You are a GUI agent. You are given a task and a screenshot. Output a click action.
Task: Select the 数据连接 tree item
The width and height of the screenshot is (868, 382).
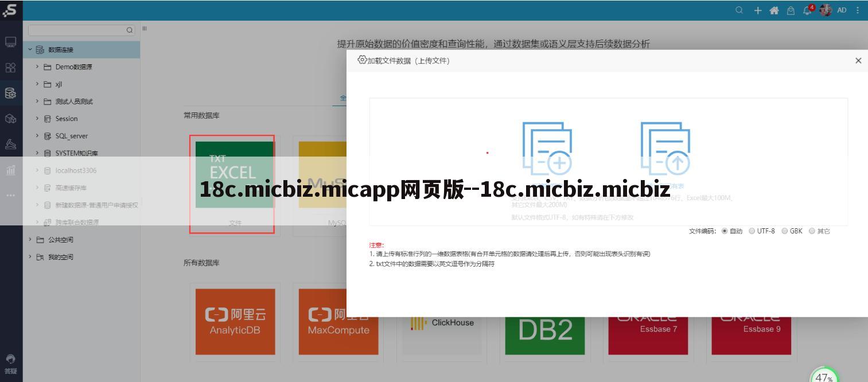pos(81,50)
